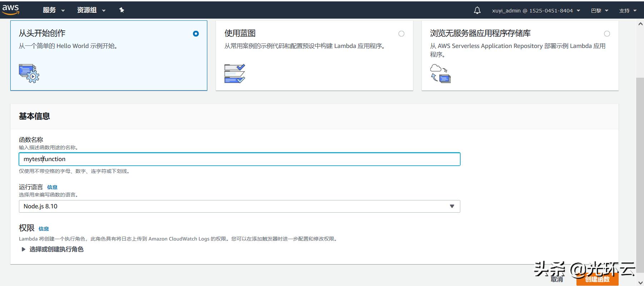Click the scrollbar up arrow
Screen dimensions: 644x286
[640, 24]
